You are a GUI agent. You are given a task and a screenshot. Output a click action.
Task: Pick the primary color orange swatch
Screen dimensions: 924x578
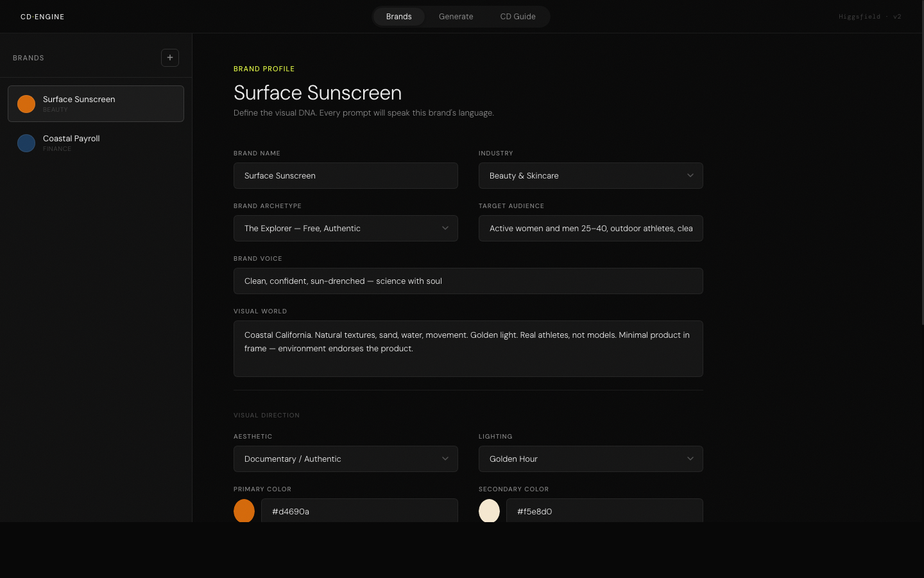244,511
